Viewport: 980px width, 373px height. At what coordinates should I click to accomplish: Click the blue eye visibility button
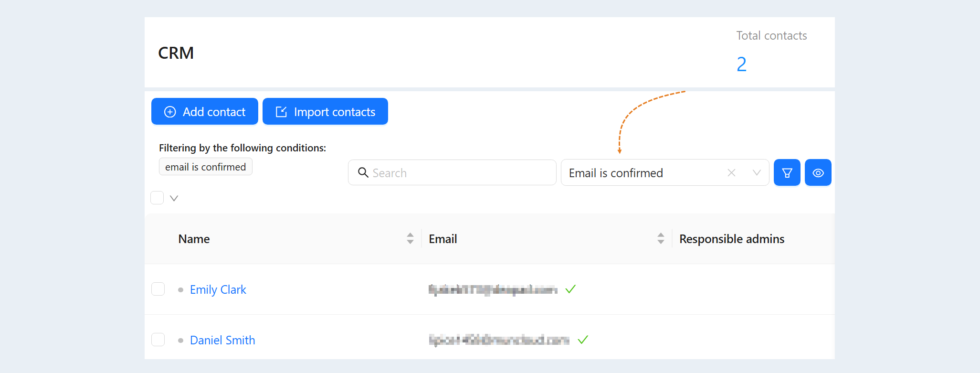[x=818, y=172]
